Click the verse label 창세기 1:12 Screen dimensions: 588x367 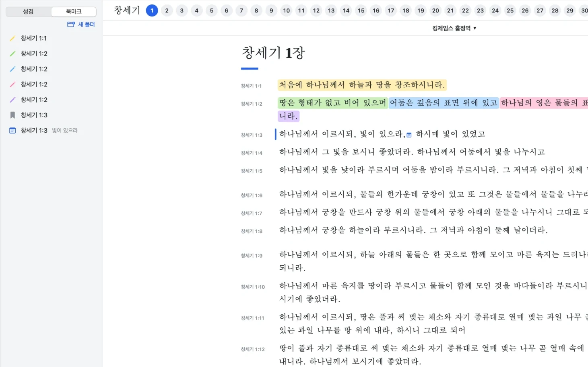point(253,349)
